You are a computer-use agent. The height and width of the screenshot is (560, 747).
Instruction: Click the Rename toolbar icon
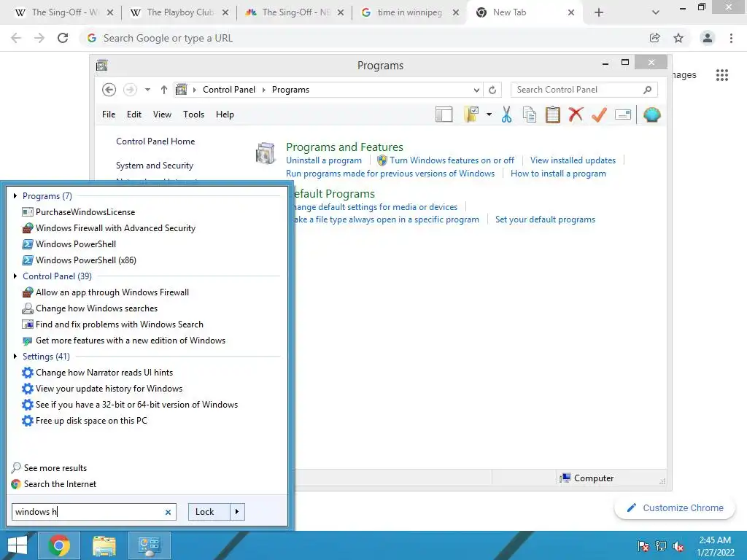623,114
